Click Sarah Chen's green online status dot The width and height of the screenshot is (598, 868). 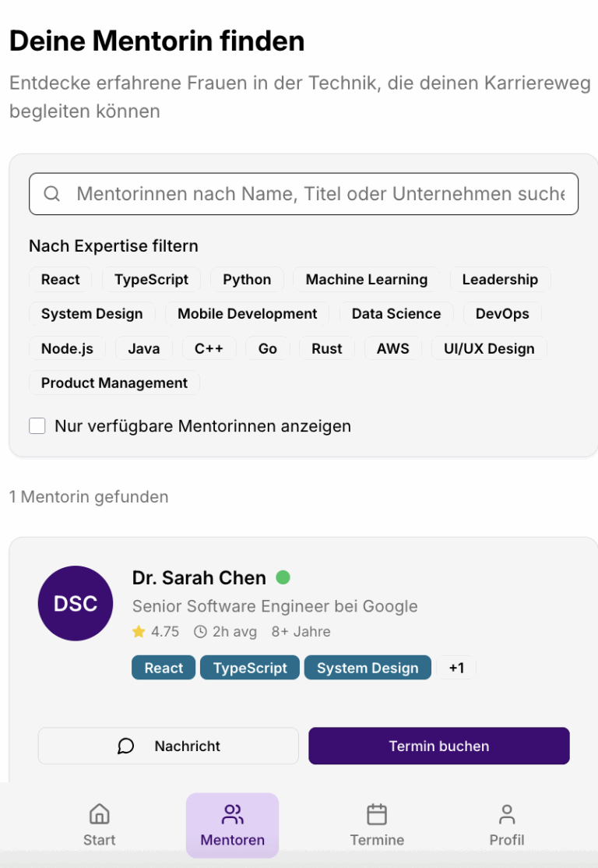283,577
